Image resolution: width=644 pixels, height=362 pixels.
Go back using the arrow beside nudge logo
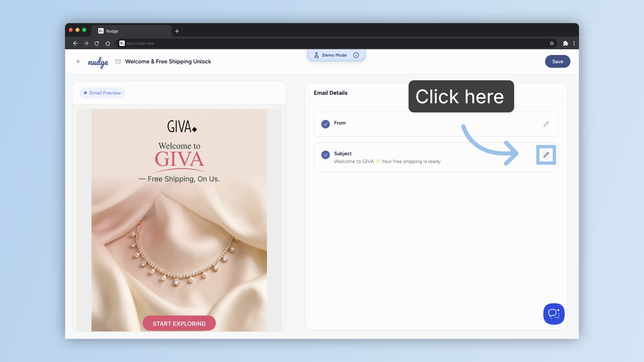point(78,61)
